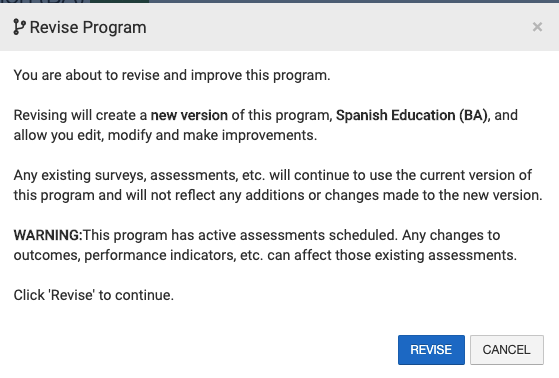Click the 'outcomes, performance indicators' line

pos(265,255)
